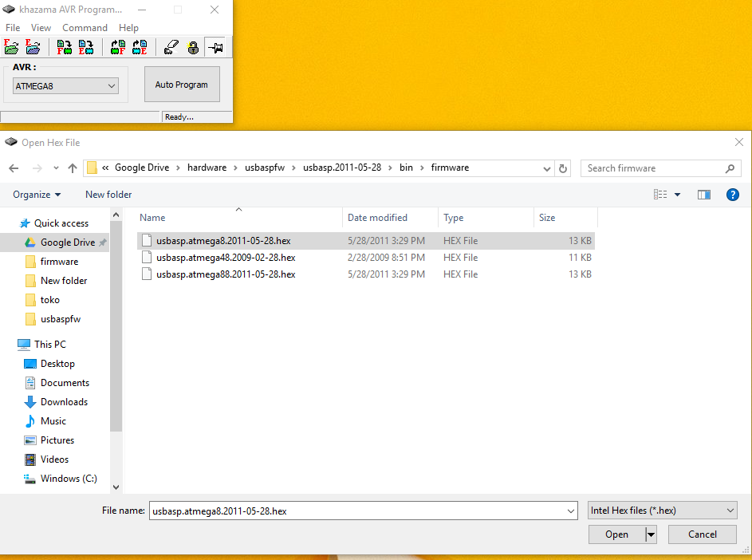Open the Load Flash file icon
The width and height of the screenshot is (752, 560).
tap(11, 48)
